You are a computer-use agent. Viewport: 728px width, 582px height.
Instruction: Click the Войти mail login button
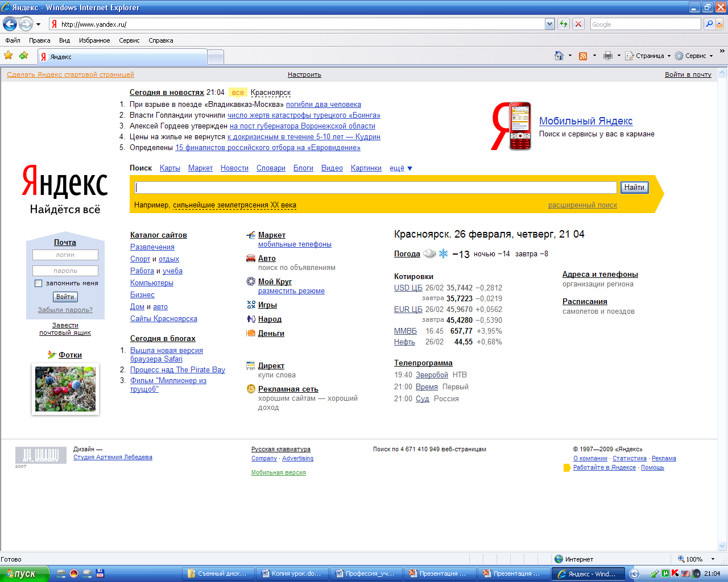(65, 297)
